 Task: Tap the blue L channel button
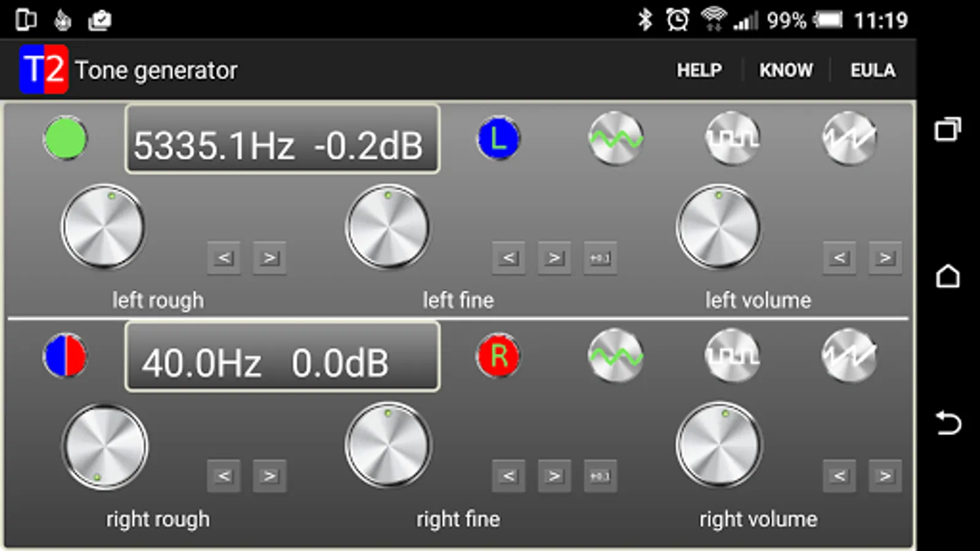point(499,138)
